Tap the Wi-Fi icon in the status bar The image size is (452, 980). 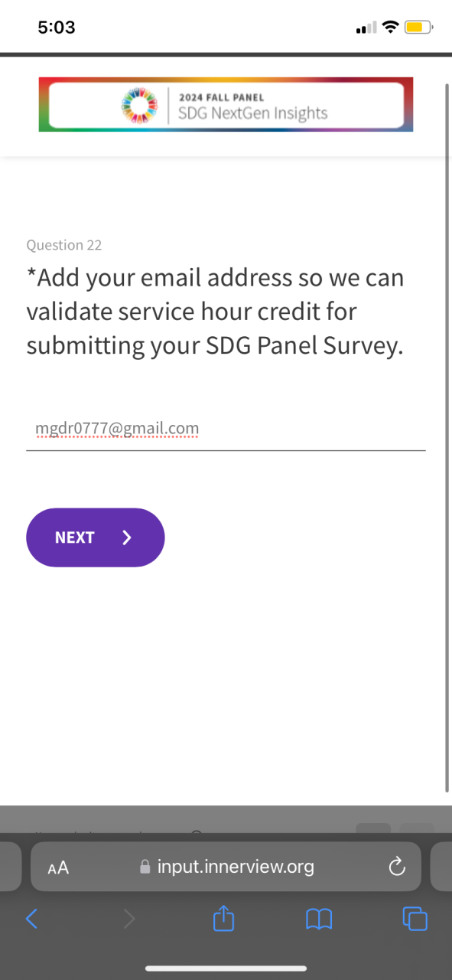pos(391,28)
